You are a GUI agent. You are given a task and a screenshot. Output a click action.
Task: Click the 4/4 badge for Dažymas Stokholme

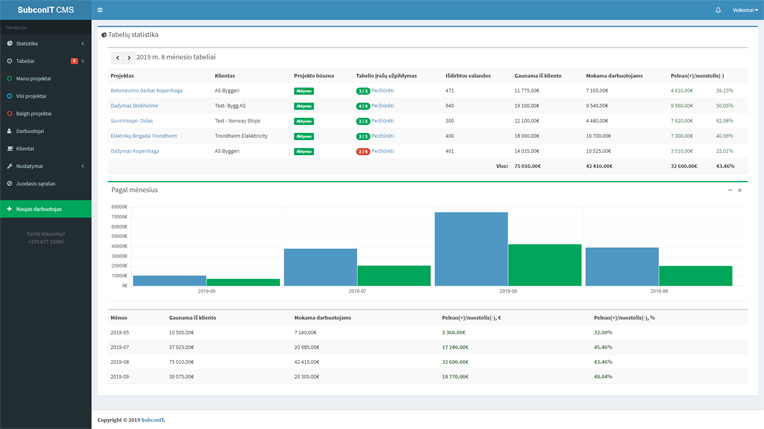[x=363, y=106]
